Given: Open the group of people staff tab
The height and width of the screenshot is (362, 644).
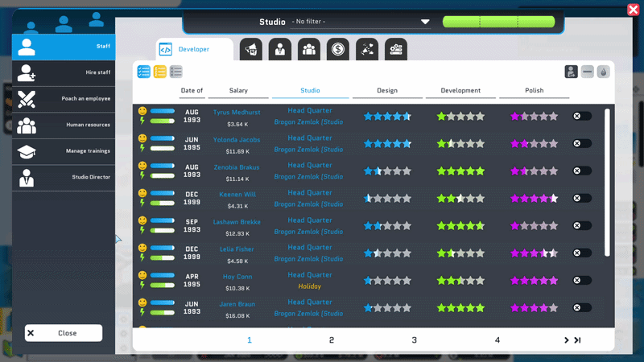Looking at the screenshot, I should [309, 49].
